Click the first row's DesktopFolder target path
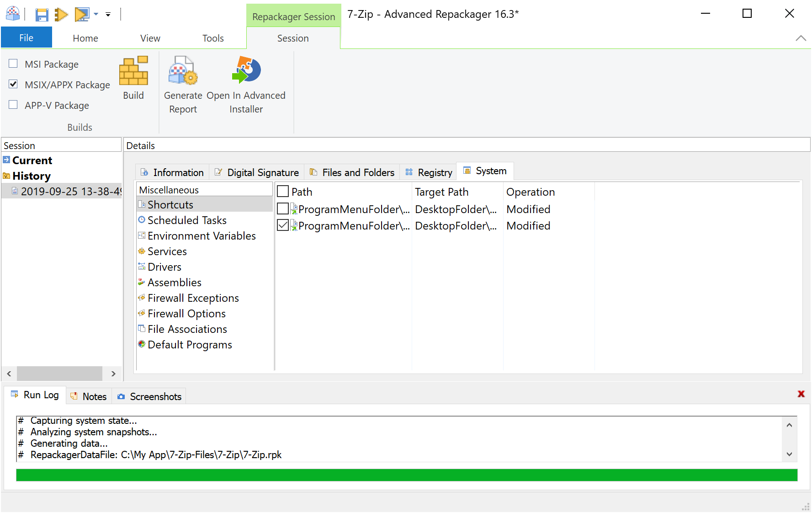 [x=456, y=209]
